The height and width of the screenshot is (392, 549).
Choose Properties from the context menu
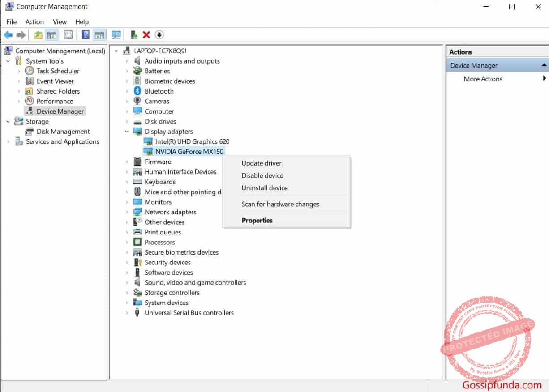tap(257, 220)
